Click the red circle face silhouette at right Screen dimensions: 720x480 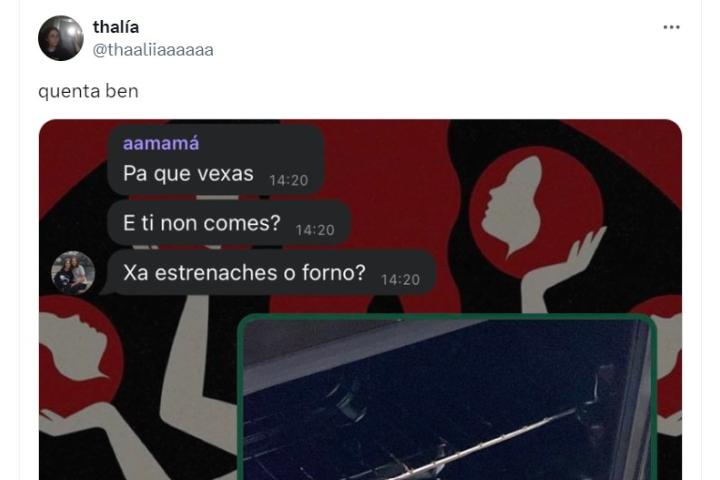[x=536, y=211]
